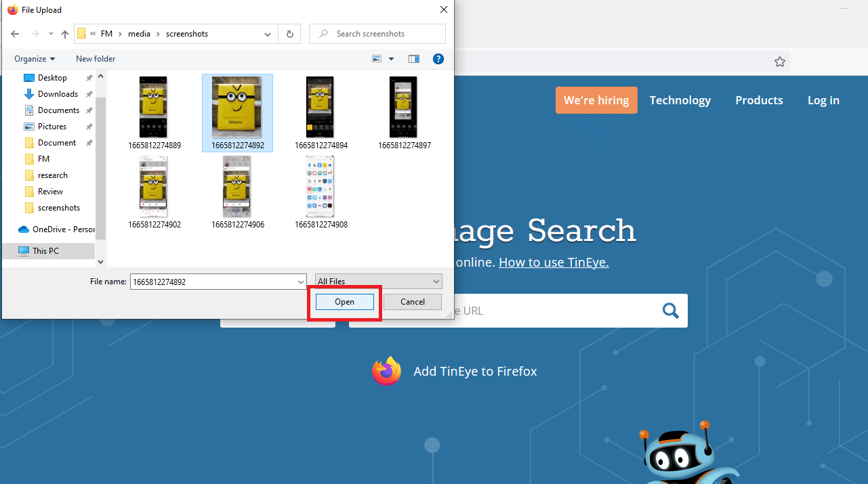Select the Downloads folder in sidebar

coord(58,94)
